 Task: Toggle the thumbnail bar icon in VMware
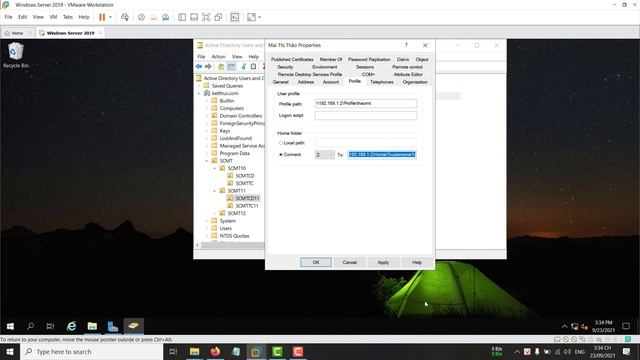pos(194,17)
